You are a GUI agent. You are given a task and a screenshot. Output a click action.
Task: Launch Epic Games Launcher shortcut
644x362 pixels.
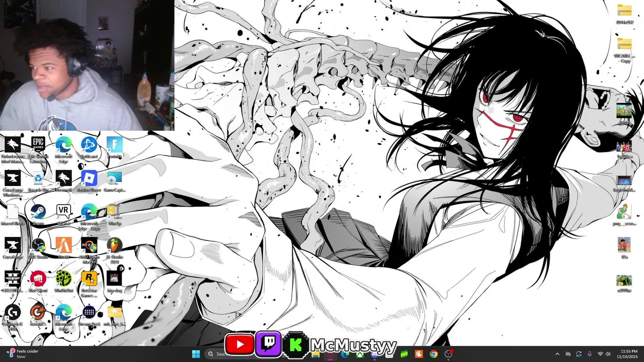pos(38,150)
